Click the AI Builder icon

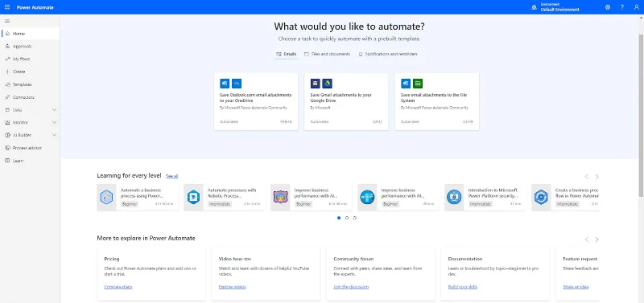tap(8, 135)
